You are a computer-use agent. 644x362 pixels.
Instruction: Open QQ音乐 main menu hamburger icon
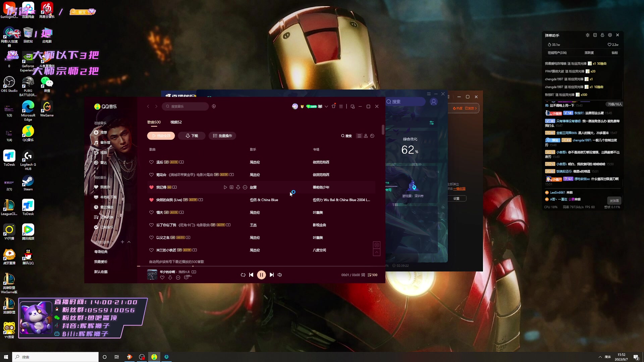click(x=341, y=106)
